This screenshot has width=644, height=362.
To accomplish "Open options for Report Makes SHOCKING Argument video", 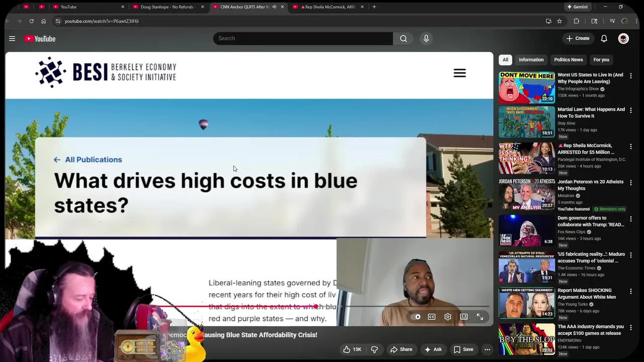I will pos(631,291).
